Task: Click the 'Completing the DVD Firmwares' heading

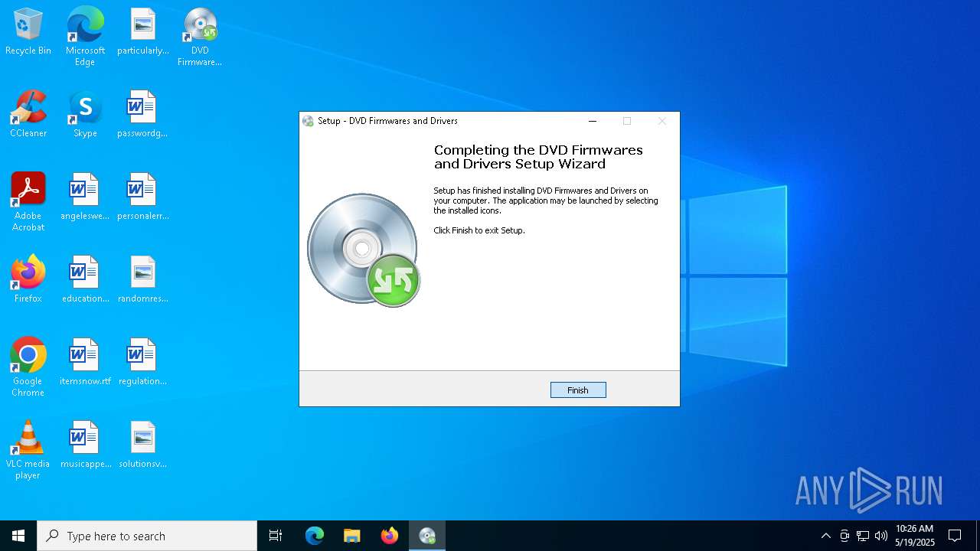Action: [538, 157]
